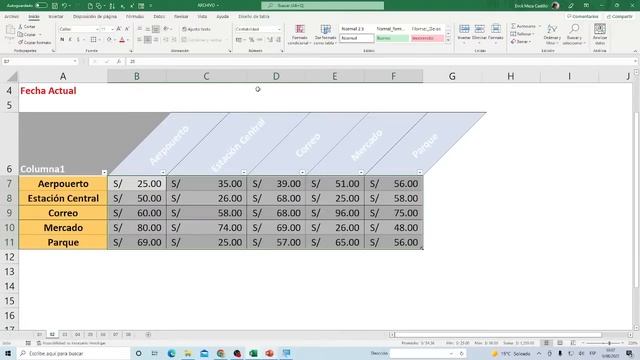
Task: Click the increase decimals icon
Action: pyautogui.click(x=270, y=40)
